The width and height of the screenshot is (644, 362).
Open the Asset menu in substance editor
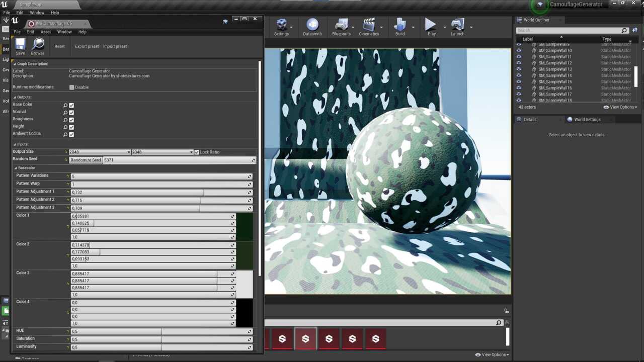pyautogui.click(x=45, y=32)
